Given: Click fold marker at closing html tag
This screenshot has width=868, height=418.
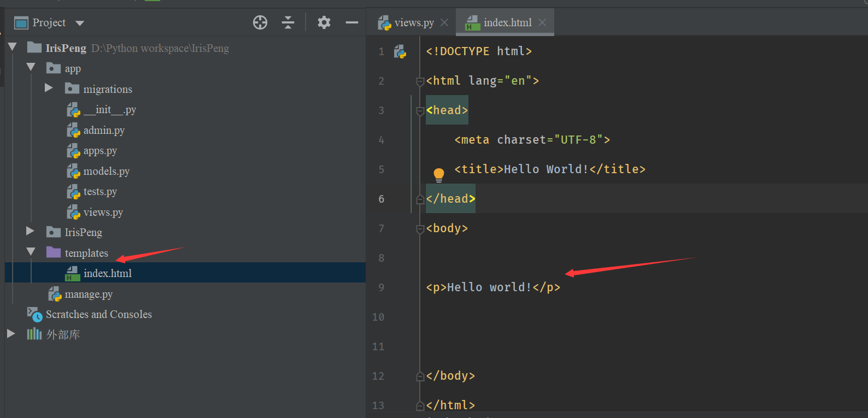Looking at the screenshot, I should (x=420, y=406).
